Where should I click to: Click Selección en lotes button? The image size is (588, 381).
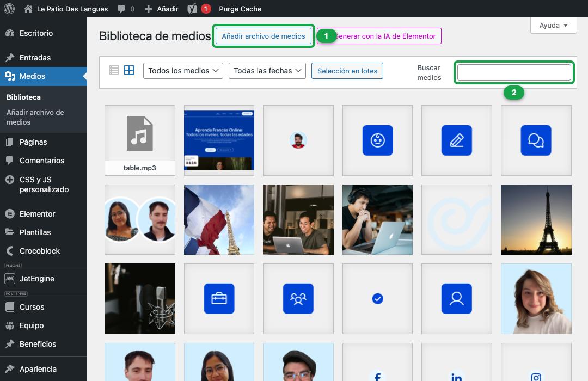[347, 71]
